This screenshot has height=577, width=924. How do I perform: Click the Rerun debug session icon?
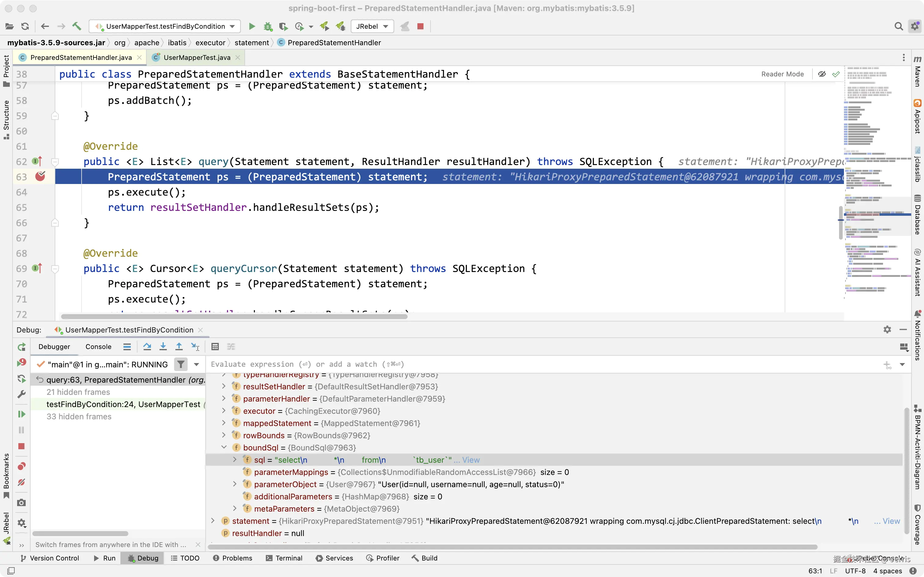[21, 347]
